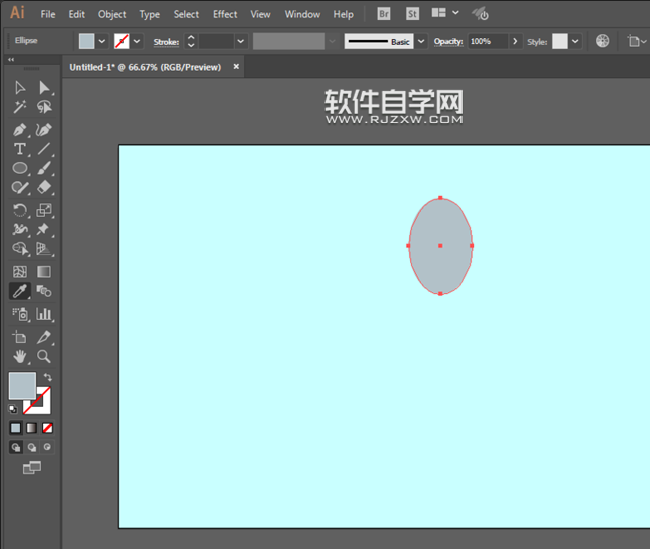This screenshot has width=650, height=549.
Task: Expand the fill color dropdown
Action: click(x=102, y=41)
